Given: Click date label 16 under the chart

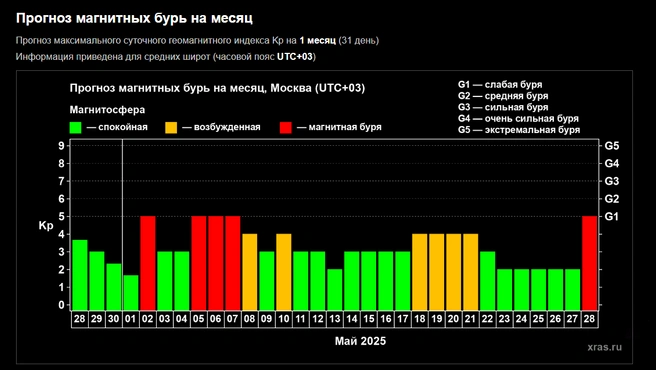Looking at the screenshot, I should (x=386, y=319).
